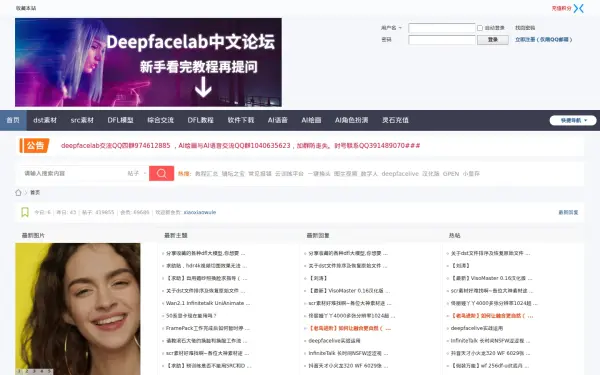Click the 收藏本站 link at top left
Image resolution: width=600 pixels, height=375 pixels.
[26, 8]
